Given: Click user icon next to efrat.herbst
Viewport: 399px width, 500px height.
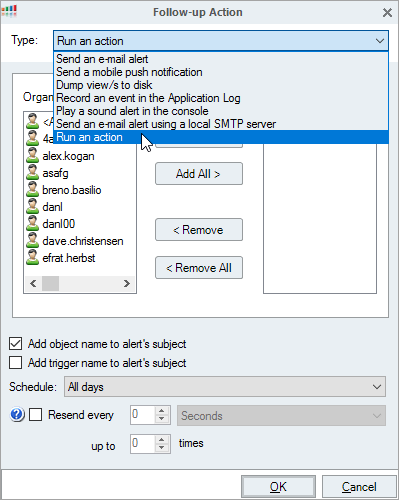Looking at the screenshot, I should pyautogui.click(x=32, y=257).
